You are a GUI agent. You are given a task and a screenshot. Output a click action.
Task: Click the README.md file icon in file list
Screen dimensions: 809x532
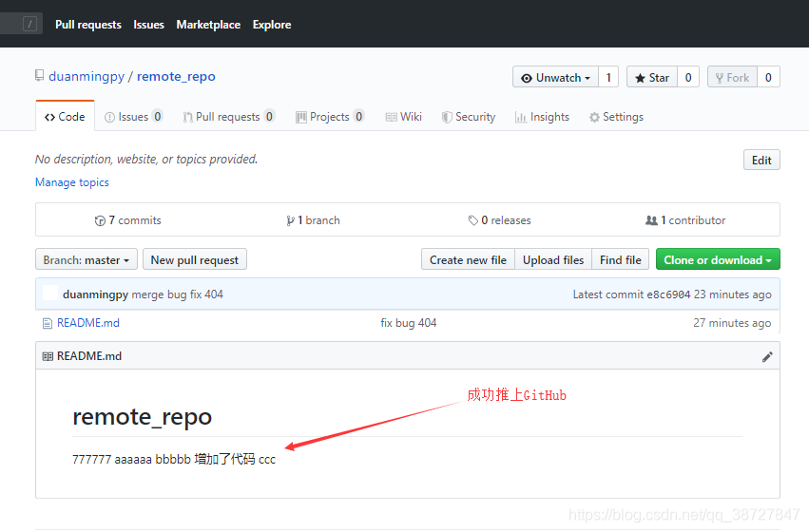48,323
